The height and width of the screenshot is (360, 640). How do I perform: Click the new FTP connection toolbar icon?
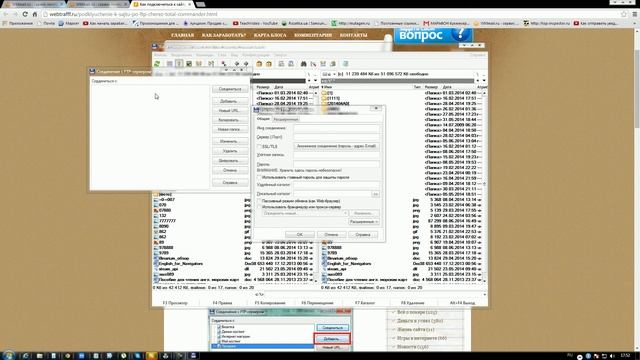(x=291, y=64)
